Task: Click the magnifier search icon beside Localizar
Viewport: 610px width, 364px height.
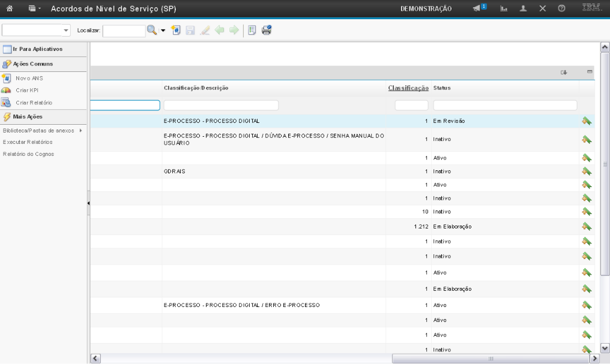Action: click(152, 30)
